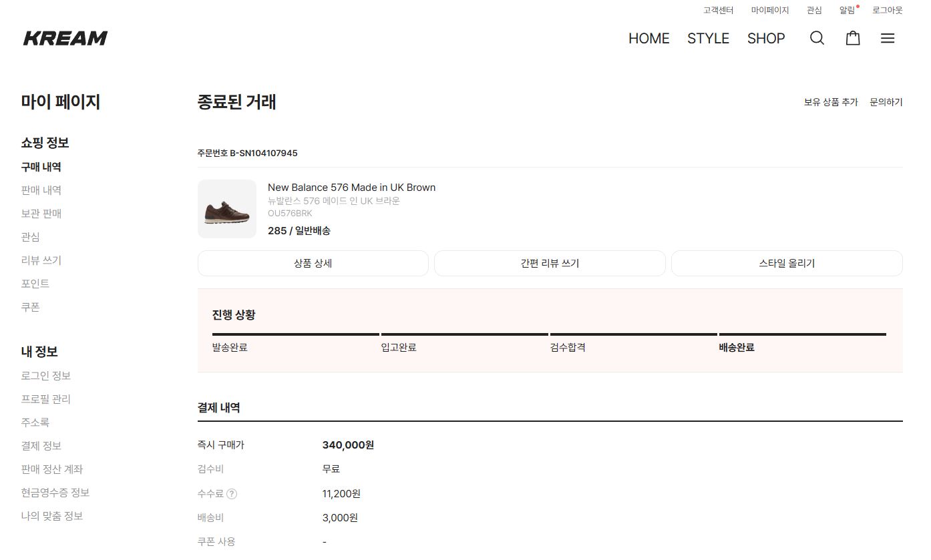Open the 알림 notifications link
Screen dimensions: 931x560
[847, 10]
